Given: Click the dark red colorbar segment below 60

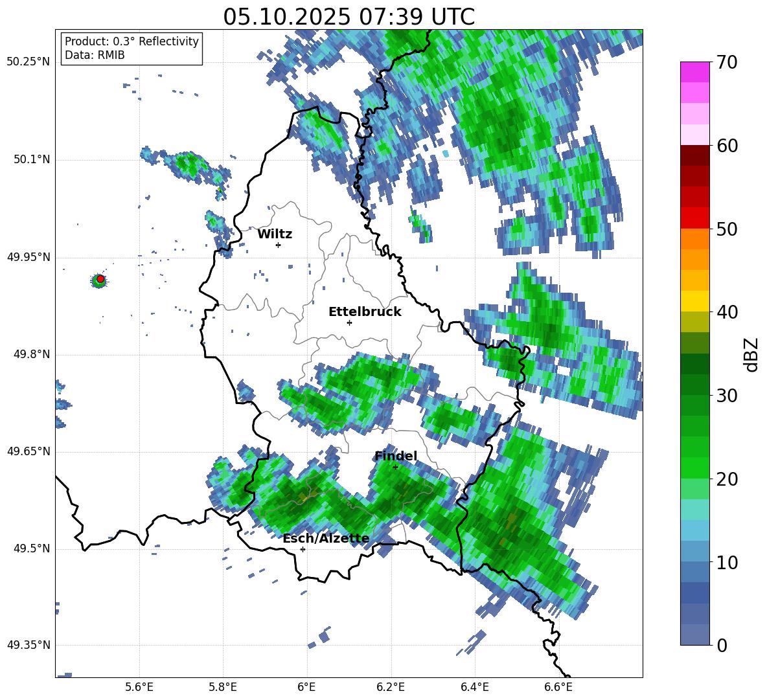Looking at the screenshot, I should [694, 155].
